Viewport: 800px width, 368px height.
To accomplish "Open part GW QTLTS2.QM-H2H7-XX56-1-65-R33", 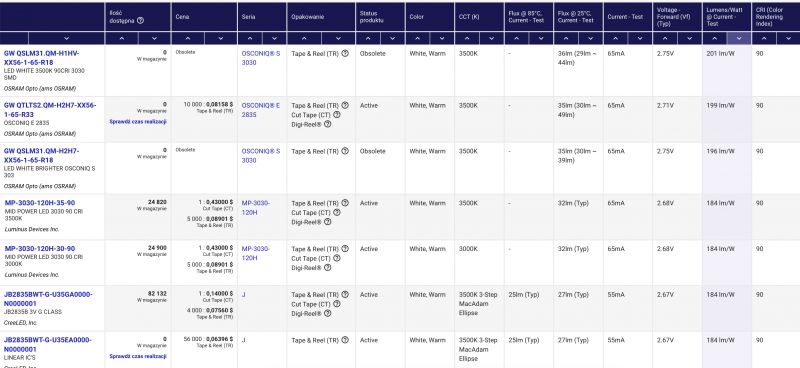I will click(50, 110).
